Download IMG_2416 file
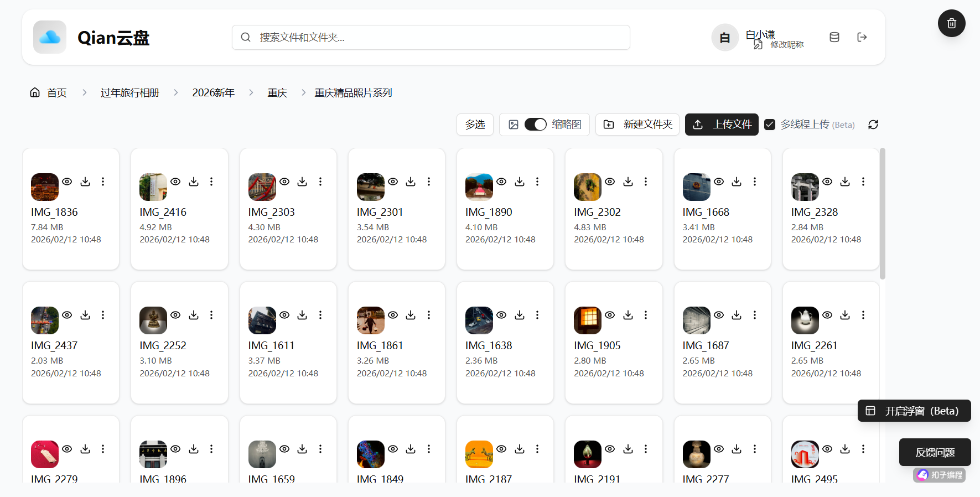Image resolution: width=980 pixels, height=497 pixels. coord(194,182)
